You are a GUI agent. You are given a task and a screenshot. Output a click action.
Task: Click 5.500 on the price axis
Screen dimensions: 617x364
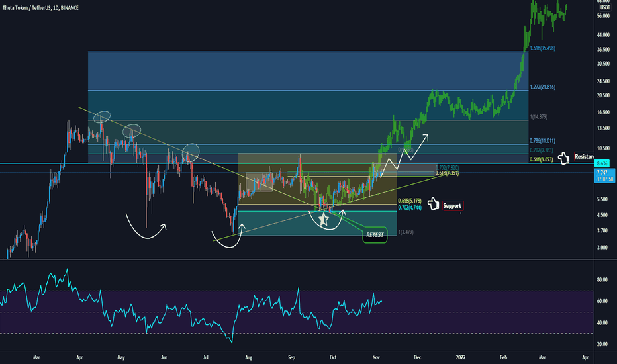602,199
